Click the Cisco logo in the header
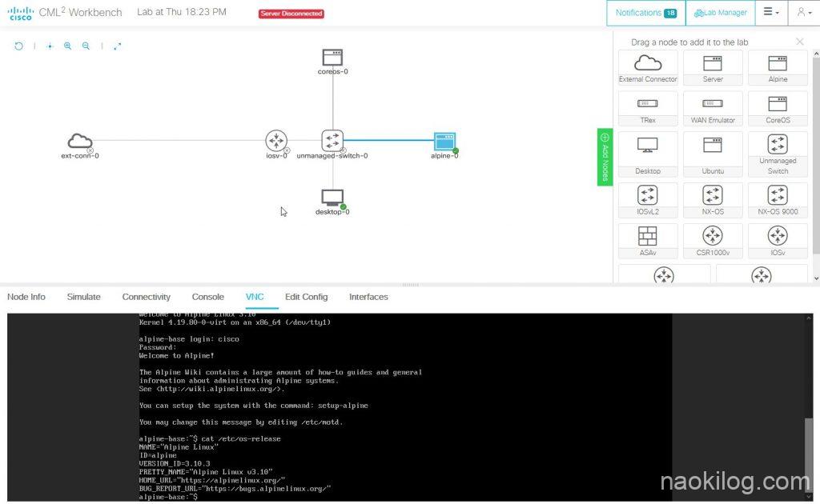This screenshot has height=504, width=820. pyautogui.click(x=21, y=13)
